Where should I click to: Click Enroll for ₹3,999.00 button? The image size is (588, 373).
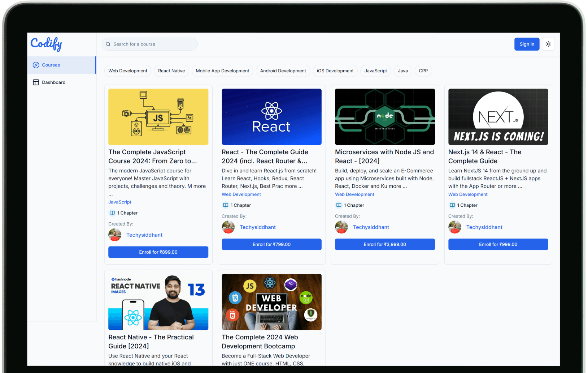[x=385, y=245]
